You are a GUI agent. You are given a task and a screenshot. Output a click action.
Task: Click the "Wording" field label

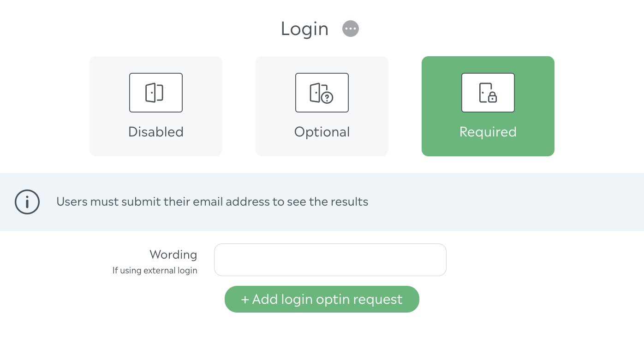coord(173,254)
